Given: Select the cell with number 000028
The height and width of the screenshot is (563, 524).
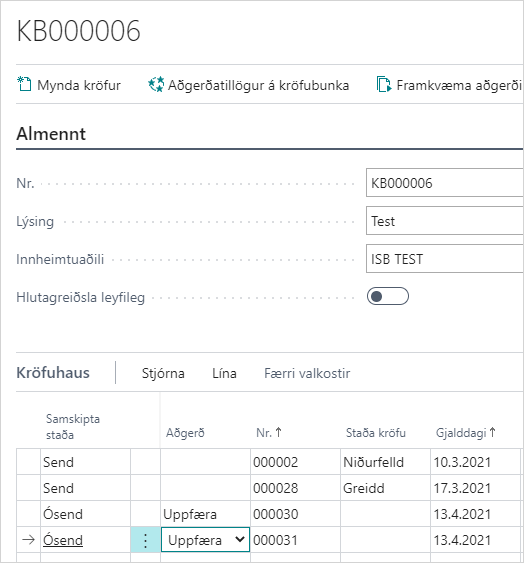Looking at the screenshot, I should coord(295,488).
